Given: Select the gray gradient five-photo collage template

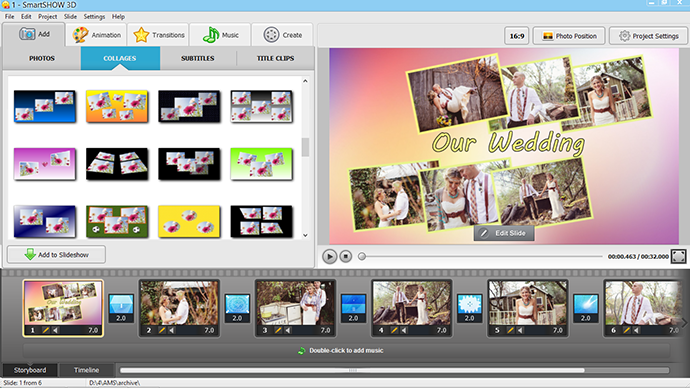Looking at the screenshot, I should pyautogui.click(x=261, y=106).
